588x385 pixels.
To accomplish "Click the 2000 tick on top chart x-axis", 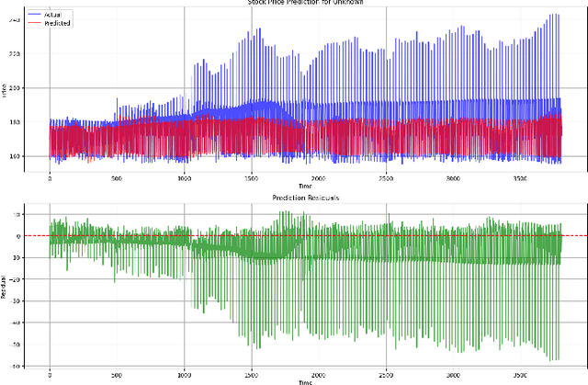I will coord(318,179).
